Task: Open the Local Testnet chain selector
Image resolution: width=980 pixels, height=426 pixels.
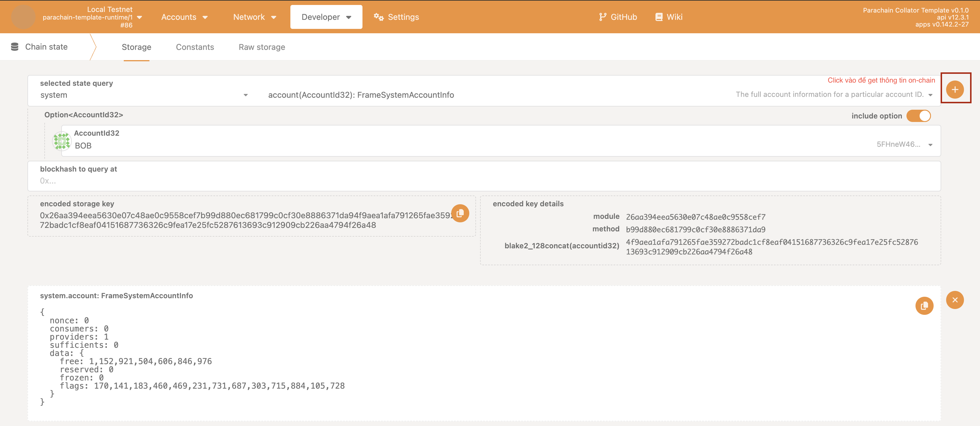Action: click(x=92, y=17)
